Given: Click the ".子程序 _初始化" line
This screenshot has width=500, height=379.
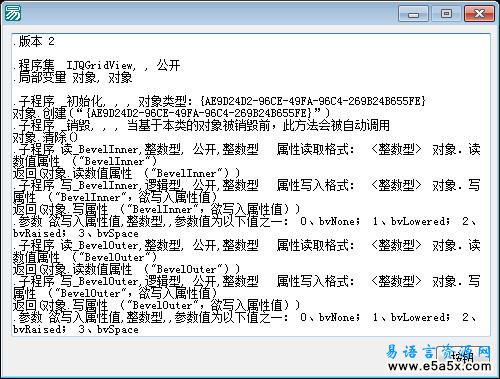Looking at the screenshot, I should pos(219,101).
